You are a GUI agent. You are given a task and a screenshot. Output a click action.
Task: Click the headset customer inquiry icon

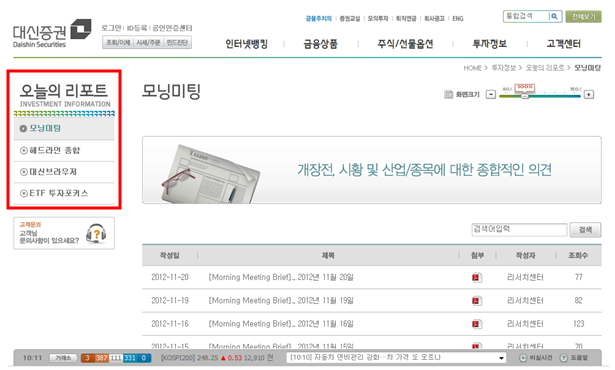(96, 233)
